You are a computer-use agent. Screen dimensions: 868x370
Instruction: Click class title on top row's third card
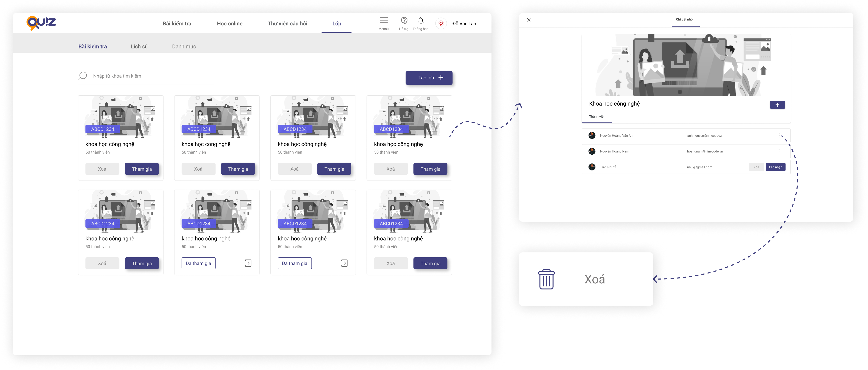pos(302,144)
